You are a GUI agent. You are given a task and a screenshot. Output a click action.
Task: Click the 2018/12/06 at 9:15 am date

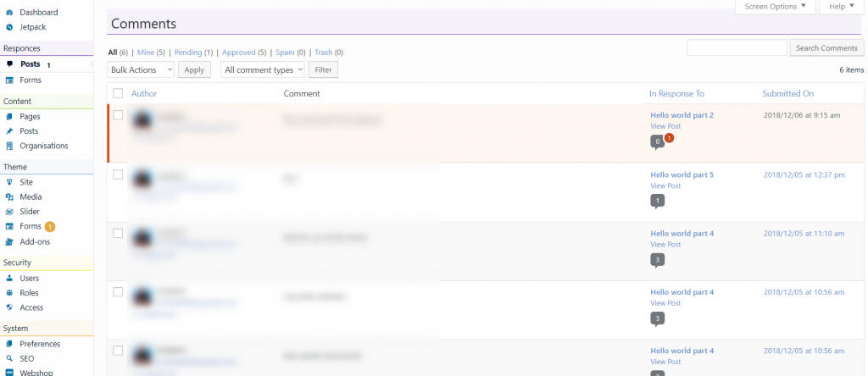(x=802, y=115)
